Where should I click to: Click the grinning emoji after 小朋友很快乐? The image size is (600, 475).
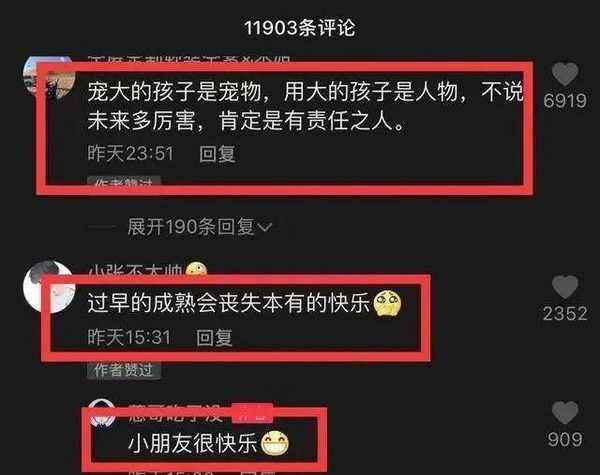coord(275,443)
